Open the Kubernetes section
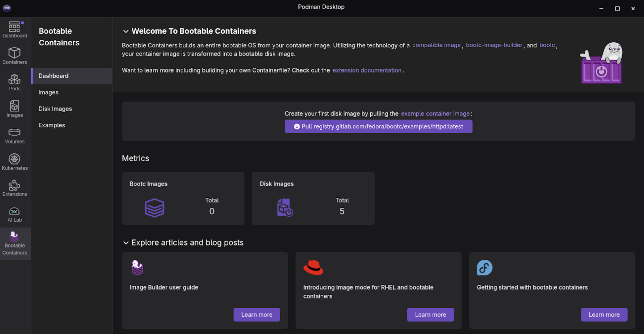 tap(14, 162)
